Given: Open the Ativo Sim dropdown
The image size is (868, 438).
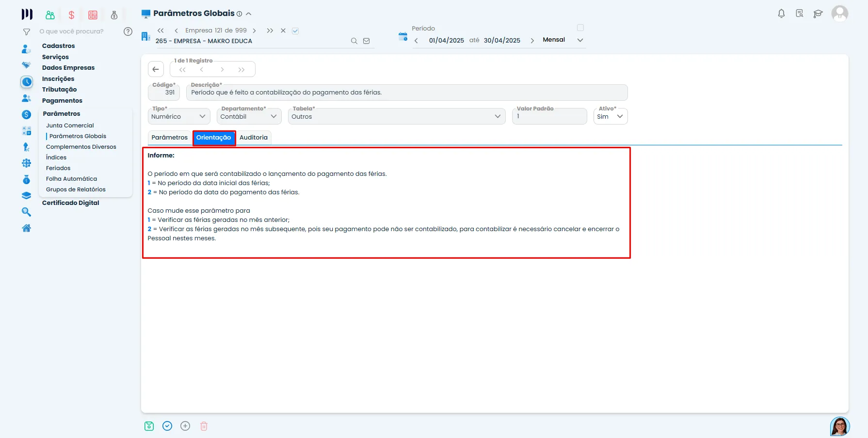Looking at the screenshot, I should point(611,116).
